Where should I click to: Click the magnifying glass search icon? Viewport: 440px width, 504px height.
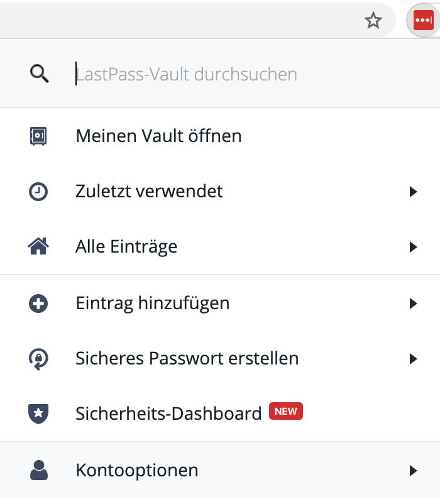coord(39,74)
